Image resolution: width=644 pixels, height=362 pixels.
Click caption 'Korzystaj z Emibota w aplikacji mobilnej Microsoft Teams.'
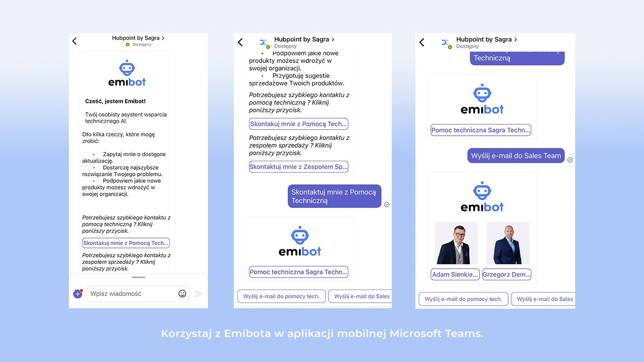click(322, 334)
